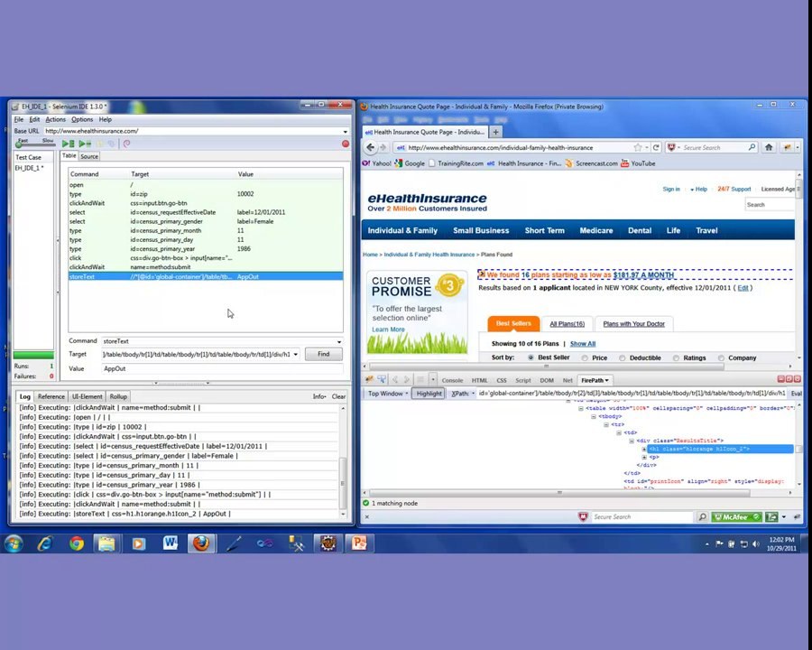The height and width of the screenshot is (650, 812).
Task: Select Best Seller sort radio button
Action: [531, 357]
